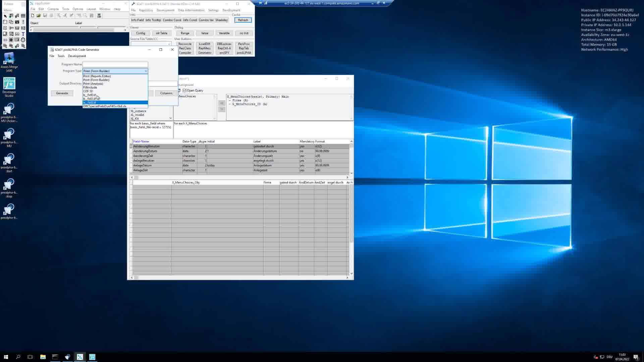This screenshot has width=644, height=362.
Task: Click the Weekday button
Action: 222,20
